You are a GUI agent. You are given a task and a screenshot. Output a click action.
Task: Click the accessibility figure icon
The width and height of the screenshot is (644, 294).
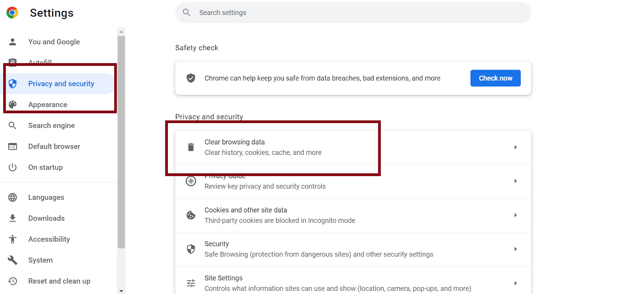pos(13,239)
